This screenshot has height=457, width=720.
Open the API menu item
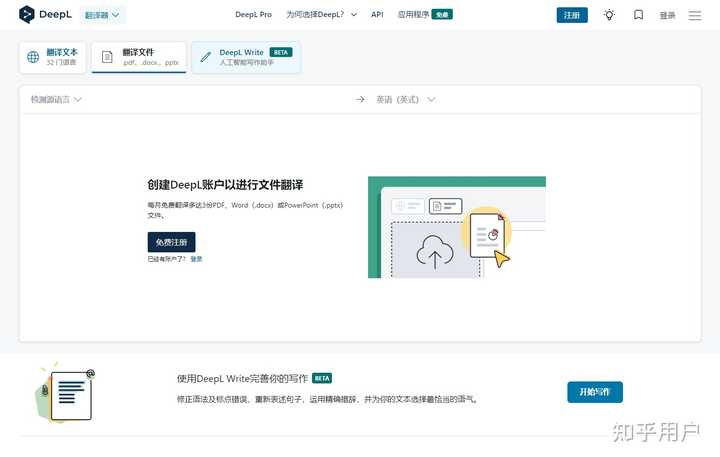click(377, 15)
